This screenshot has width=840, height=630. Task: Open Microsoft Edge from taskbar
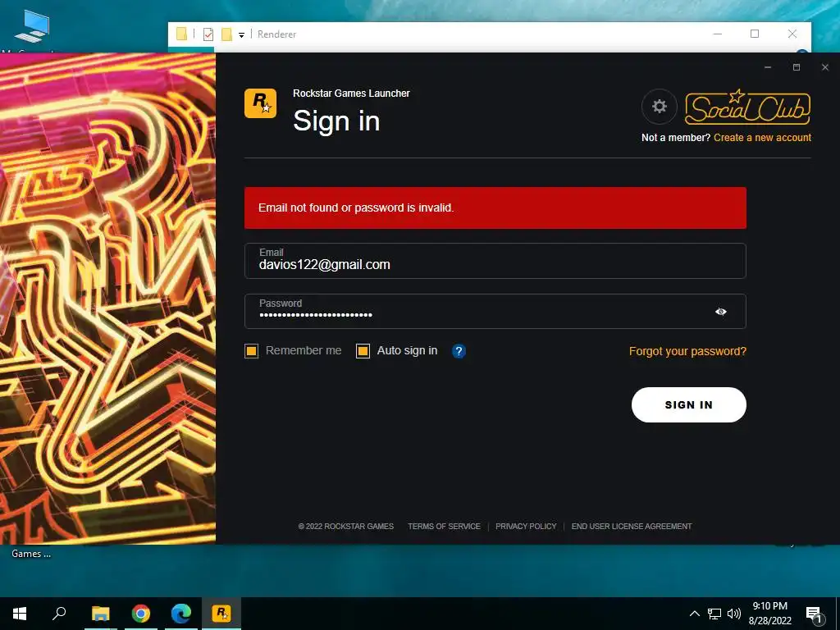[x=181, y=614]
